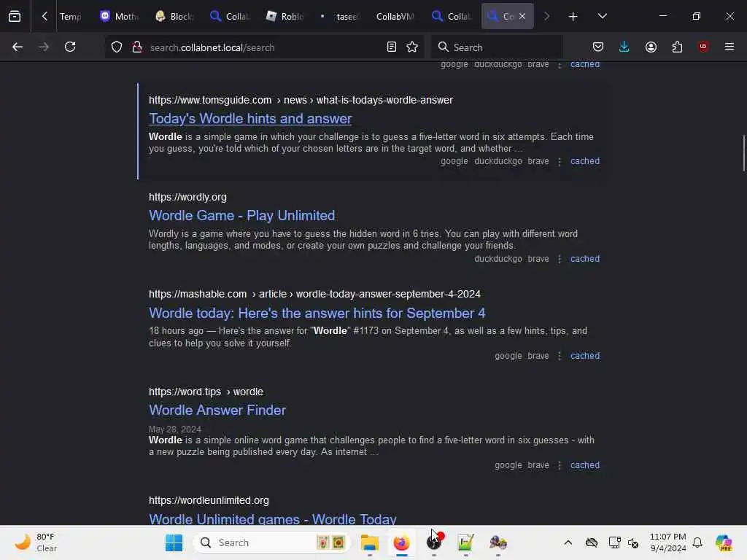Open the Extensions puzzle icon
This screenshot has height=560, width=747.
click(x=677, y=47)
